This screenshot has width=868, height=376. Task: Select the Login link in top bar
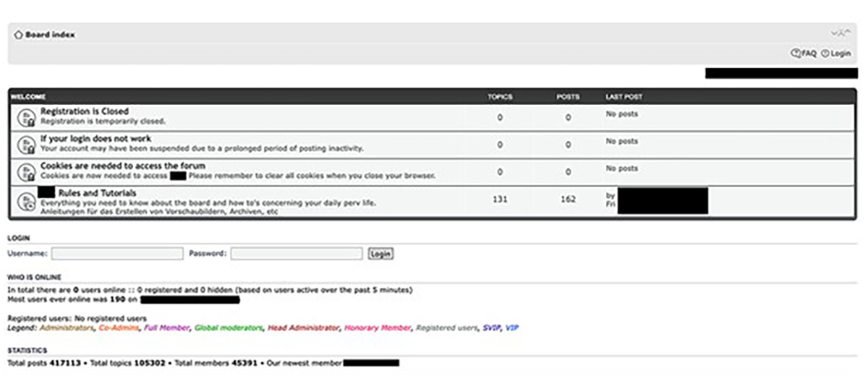841,54
